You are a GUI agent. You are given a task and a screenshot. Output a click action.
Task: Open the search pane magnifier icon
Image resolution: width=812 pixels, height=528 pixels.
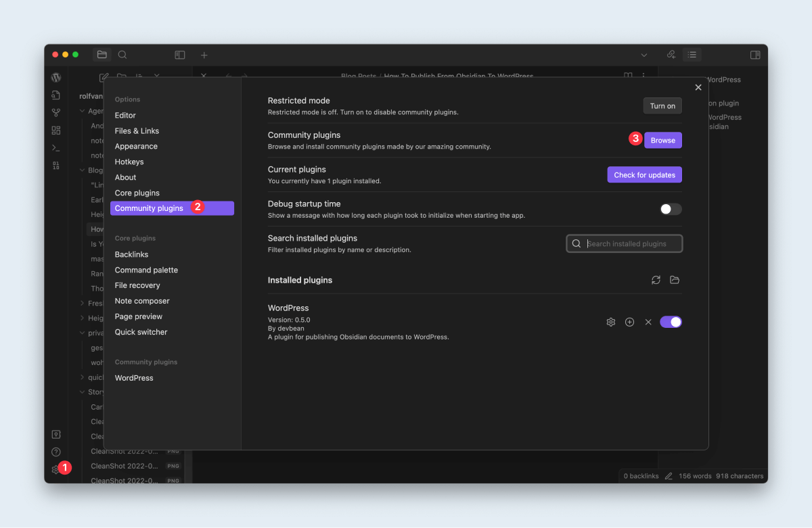[x=122, y=55]
